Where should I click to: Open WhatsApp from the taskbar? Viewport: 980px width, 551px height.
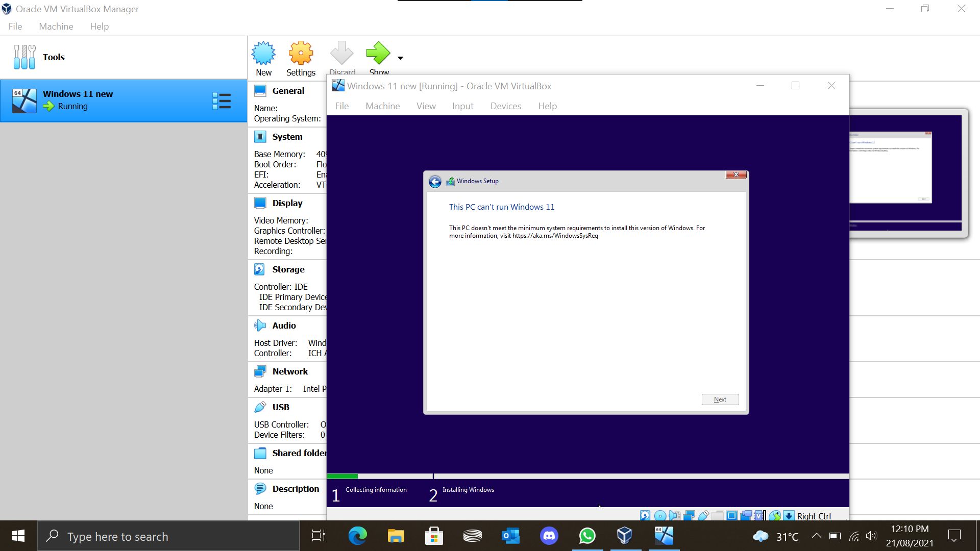pyautogui.click(x=587, y=536)
